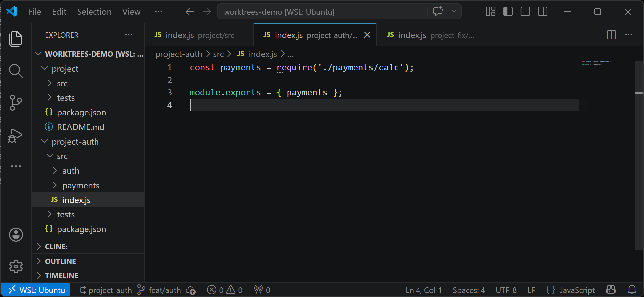Open README.md in the explorer
The width and height of the screenshot is (644, 297).
tap(88, 127)
